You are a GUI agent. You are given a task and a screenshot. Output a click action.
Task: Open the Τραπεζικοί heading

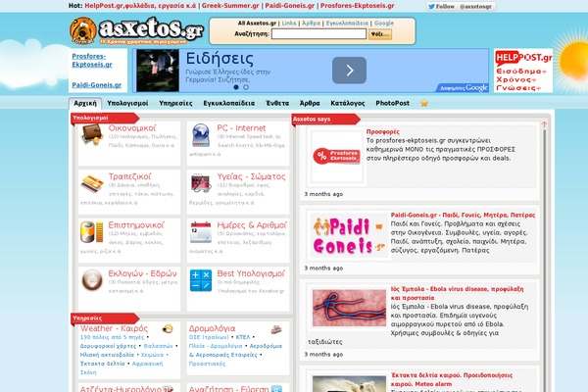(129, 176)
